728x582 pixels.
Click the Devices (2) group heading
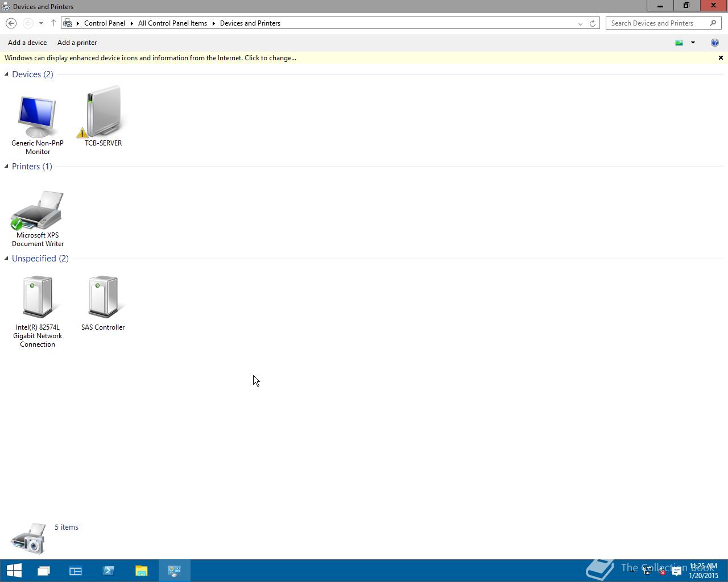click(32, 74)
